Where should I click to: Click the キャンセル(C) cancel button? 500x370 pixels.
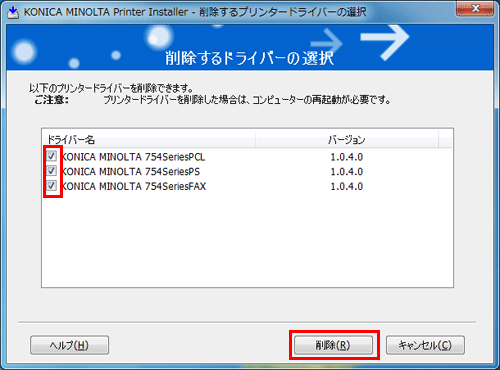[x=425, y=345]
